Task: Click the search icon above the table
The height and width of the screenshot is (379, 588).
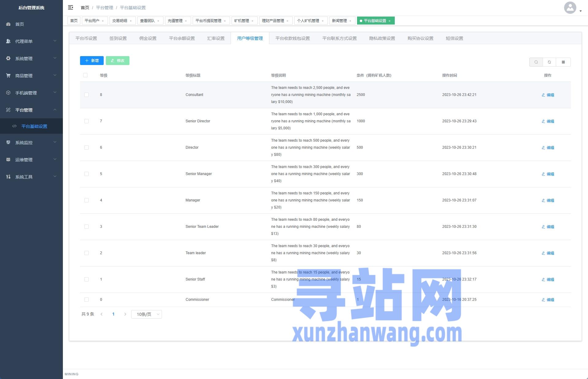Action: pyautogui.click(x=536, y=62)
